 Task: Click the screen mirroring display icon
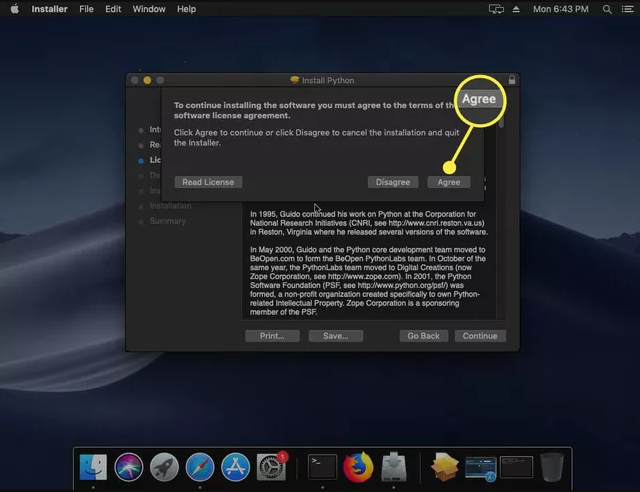click(496, 9)
